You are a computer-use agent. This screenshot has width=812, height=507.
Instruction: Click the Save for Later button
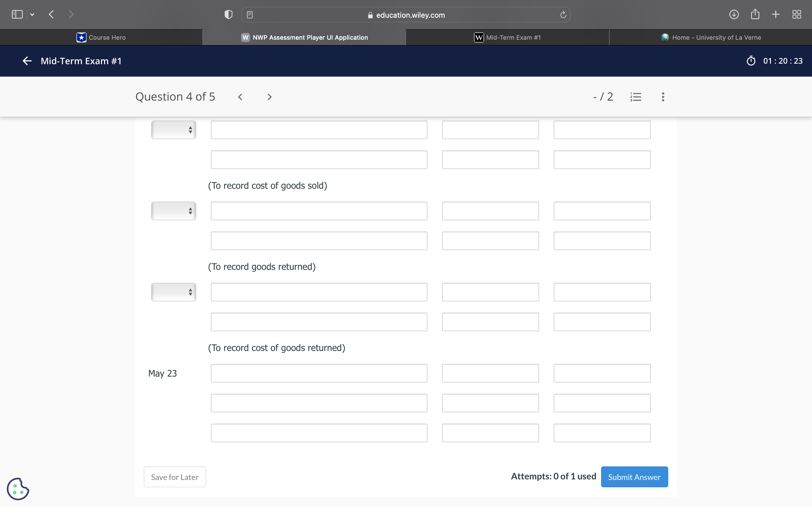pyautogui.click(x=175, y=477)
